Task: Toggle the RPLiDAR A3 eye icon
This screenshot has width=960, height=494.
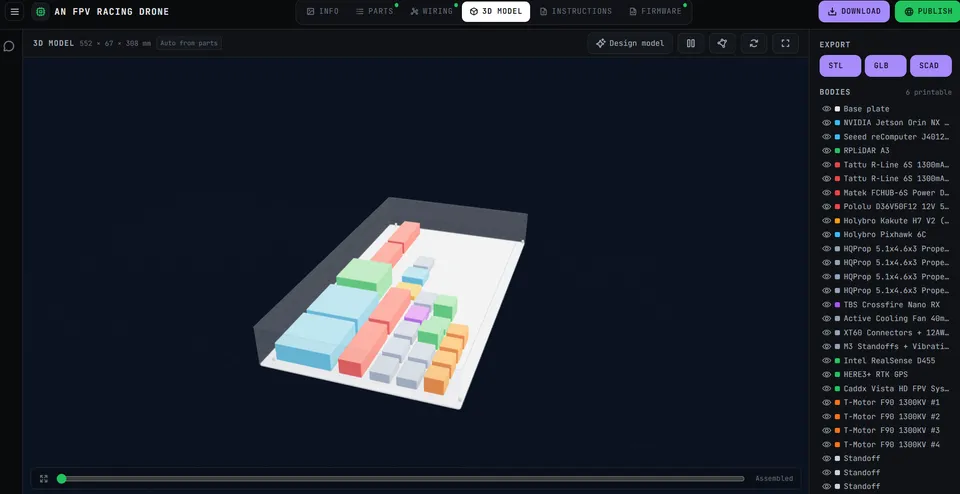Action: 827,151
